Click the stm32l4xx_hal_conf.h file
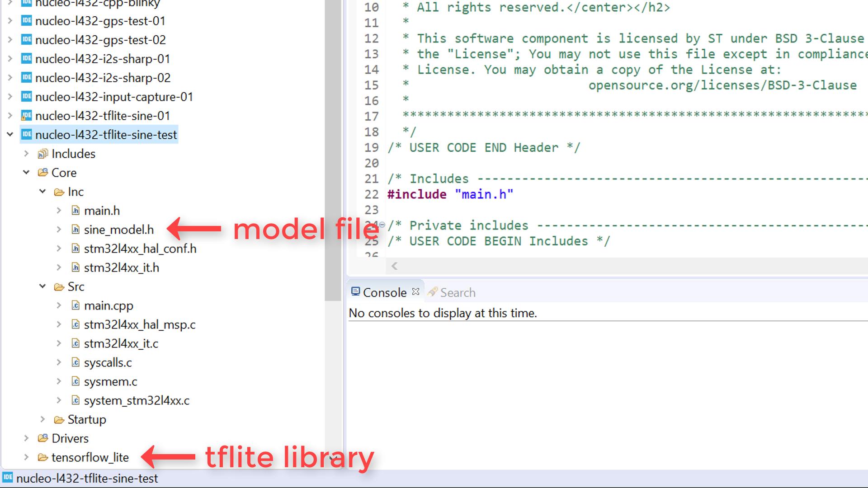The height and width of the screenshot is (488, 868). tap(140, 249)
